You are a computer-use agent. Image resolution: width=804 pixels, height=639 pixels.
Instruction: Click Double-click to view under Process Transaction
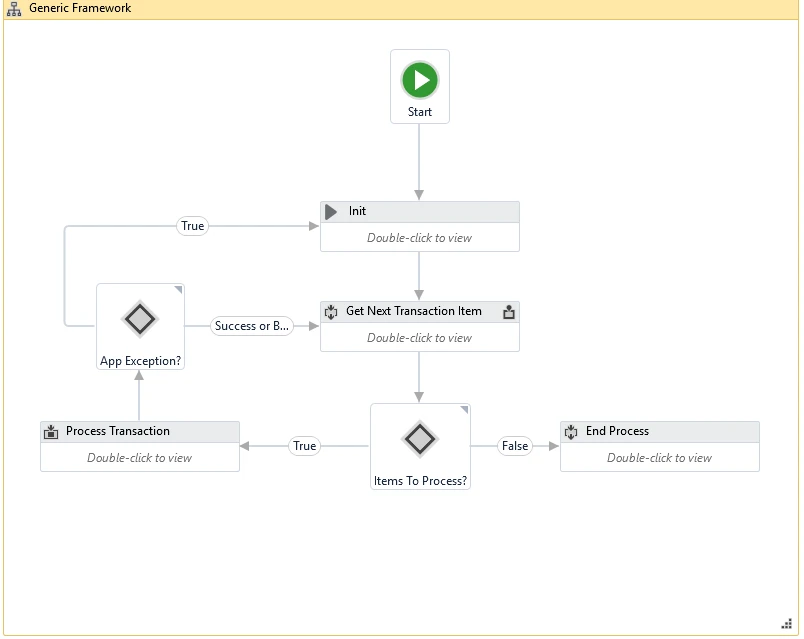coord(139,458)
